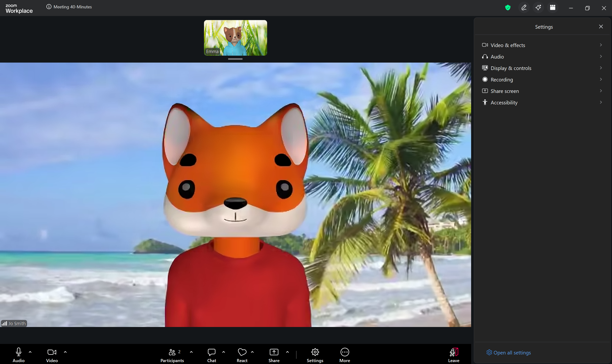The width and height of the screenshot is (612, 364).
Task: Restore down the Zoom window
Action: click(587, 8)
